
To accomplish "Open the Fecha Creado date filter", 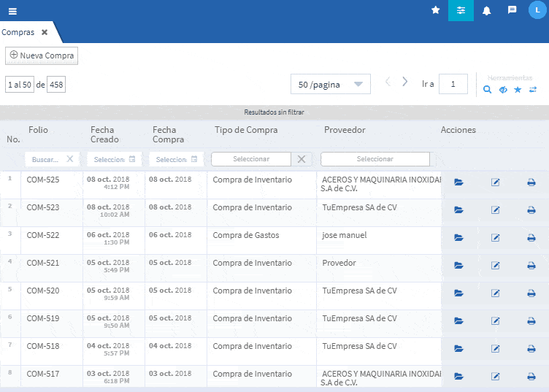I will coord(114,159).
